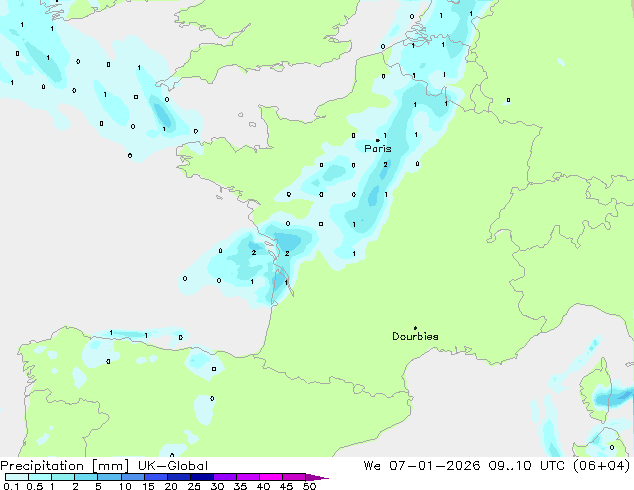Viewport: 634px width, 490px height.
Task: Click the legend value label '50'
Action: coord(309,486)
